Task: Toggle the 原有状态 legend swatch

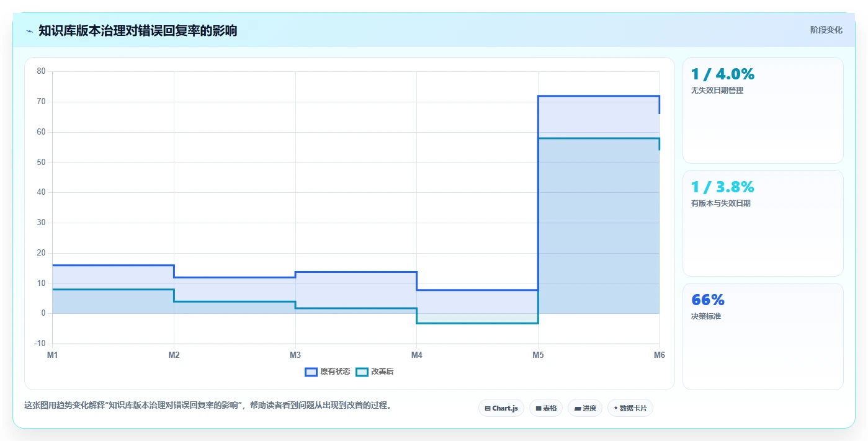Action: pyautogui.click(x=311, y=372)
